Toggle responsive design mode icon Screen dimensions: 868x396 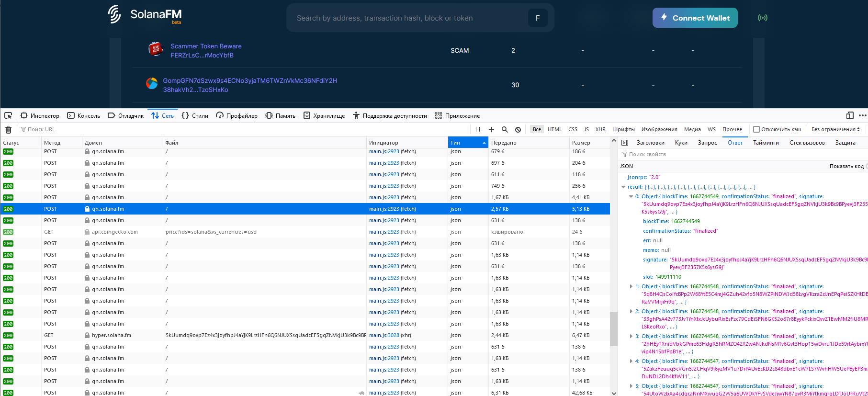(x=850, y=115)
